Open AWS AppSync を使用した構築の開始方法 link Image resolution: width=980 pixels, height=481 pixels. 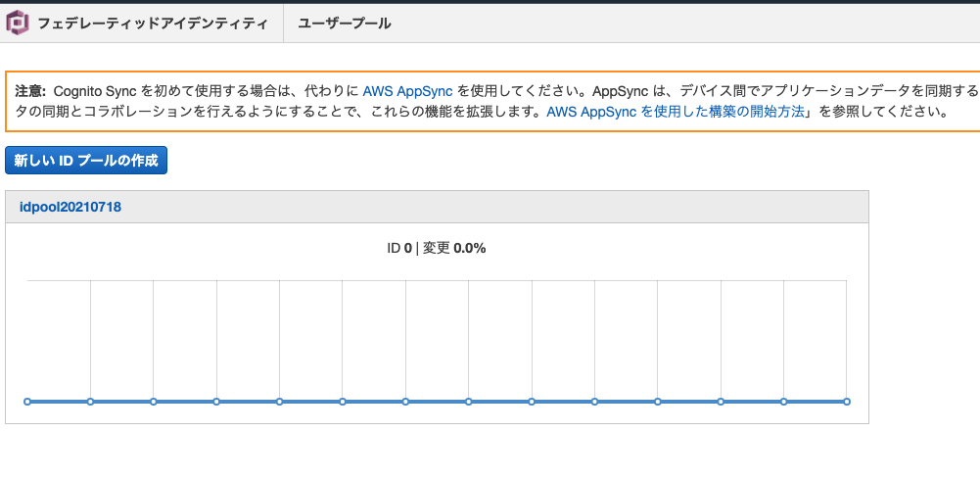click(x=675, y=113)
